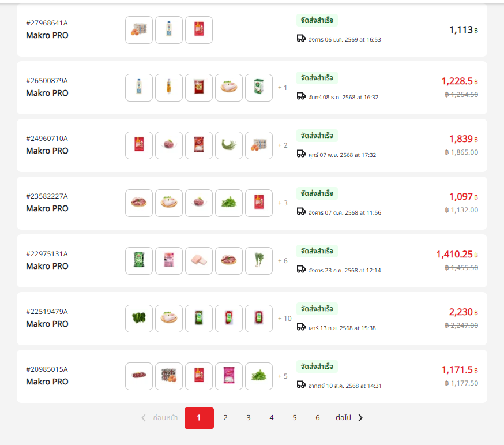Click the ต่อไป next page link
The height and width of the screenshot is (445, 504).
[x=343, y=418]
